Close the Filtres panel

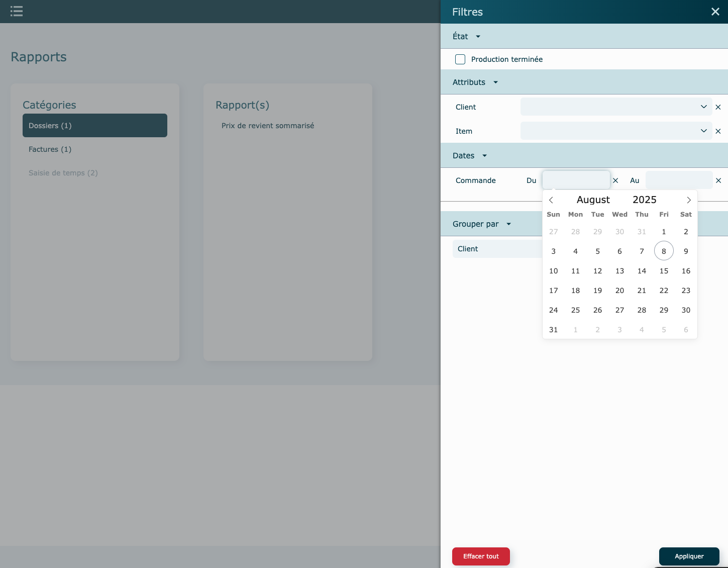(715, 12)
